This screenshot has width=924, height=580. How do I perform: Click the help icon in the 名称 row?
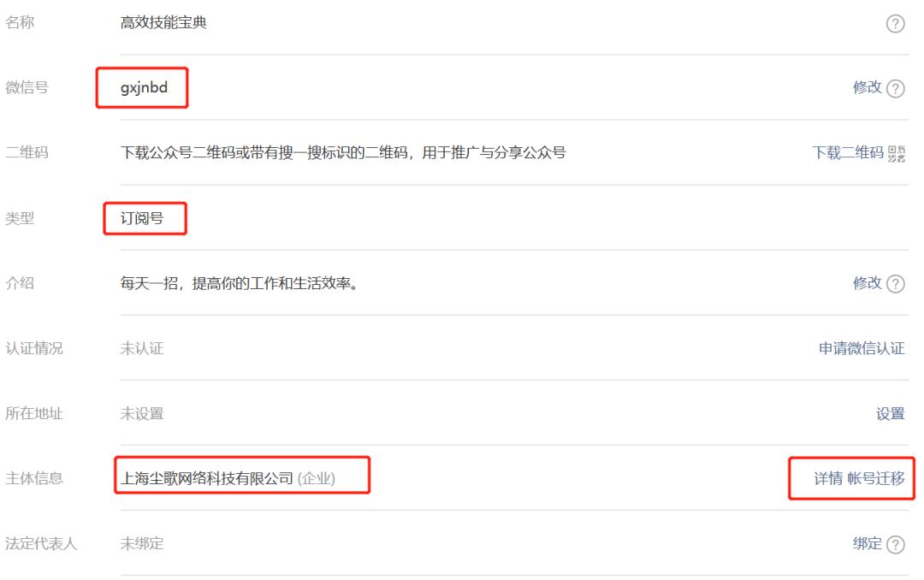pos(895,24)
